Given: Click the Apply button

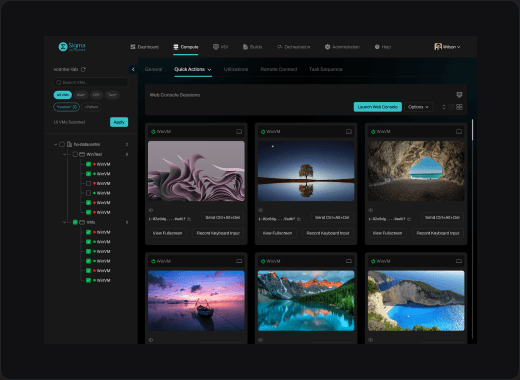Looking at the screenshot, I should point(119,122).
